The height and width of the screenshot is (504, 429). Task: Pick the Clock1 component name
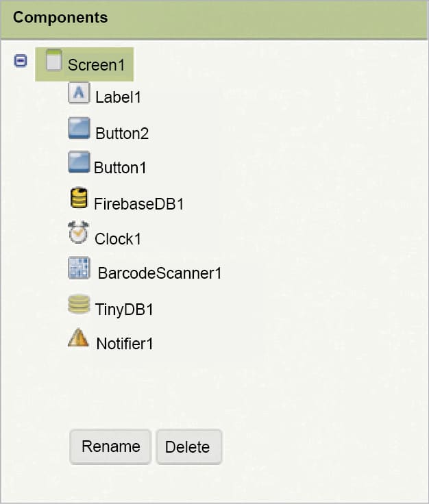pos(118,239)
